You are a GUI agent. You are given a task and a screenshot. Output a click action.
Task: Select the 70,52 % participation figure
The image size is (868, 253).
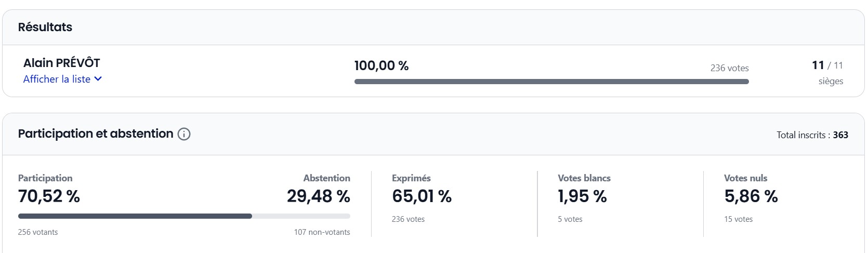(x=49, y=196)
